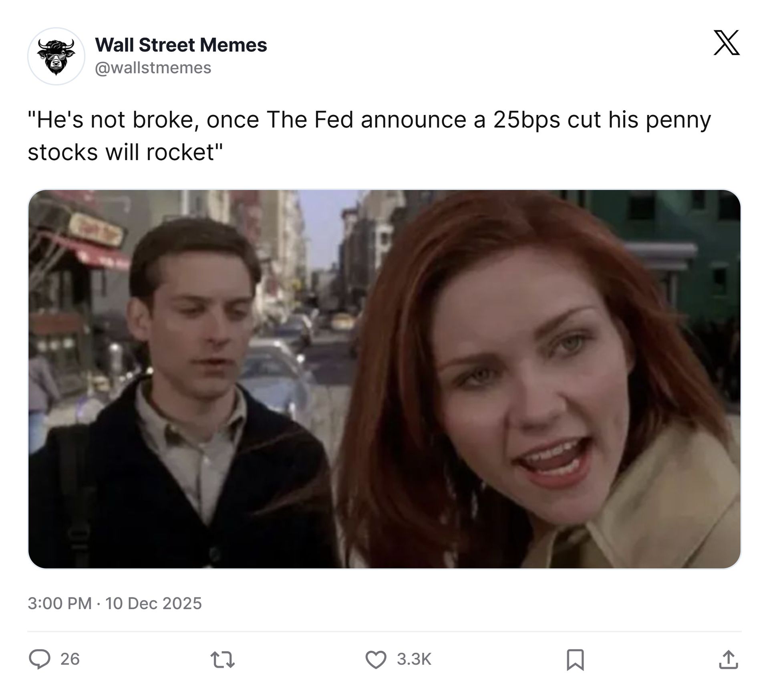Open the Wall Street Memes display name

click(181, 45)
